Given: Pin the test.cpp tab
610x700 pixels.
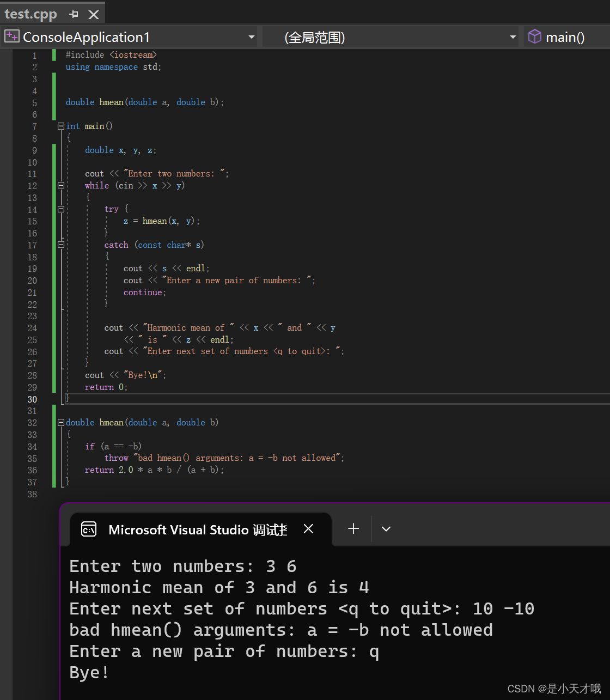Looking at the screenshot, I should pyautogui.click(x=74, y=15).
